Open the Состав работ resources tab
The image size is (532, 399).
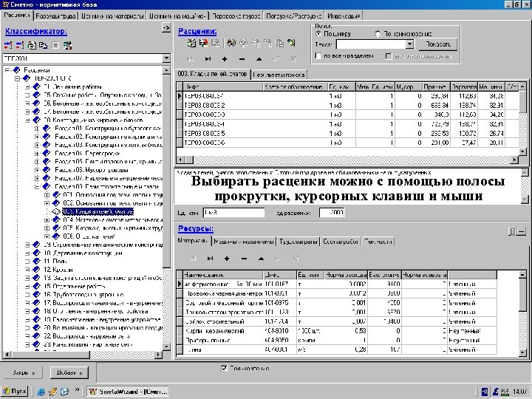[x=341, y=242]
